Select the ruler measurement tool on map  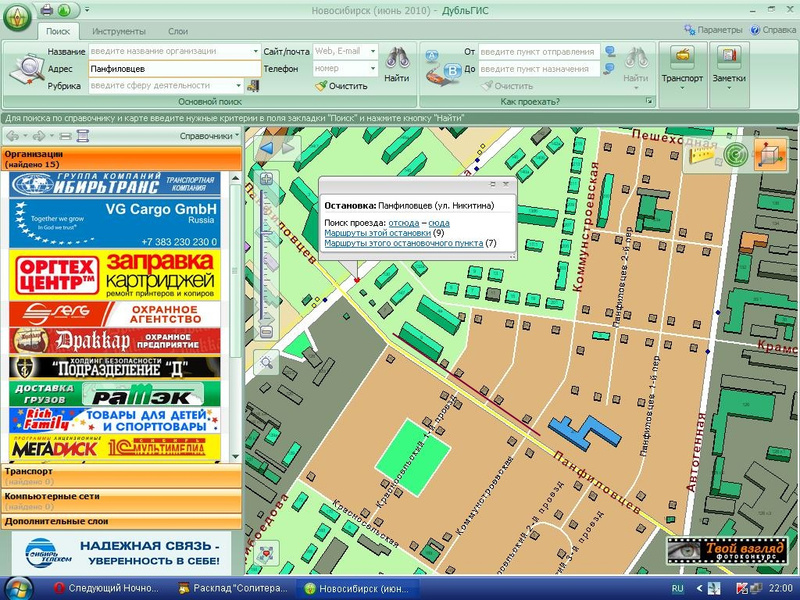(x=703, y=154)
